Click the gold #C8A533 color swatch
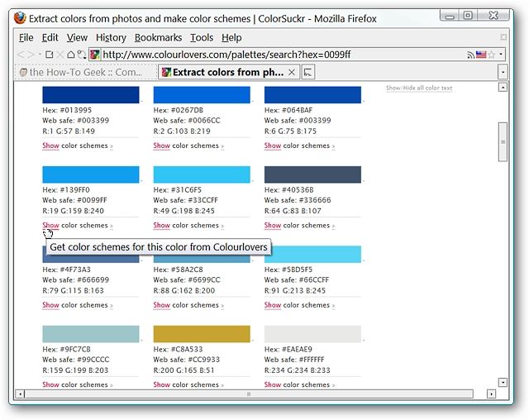 click(202, 334)
